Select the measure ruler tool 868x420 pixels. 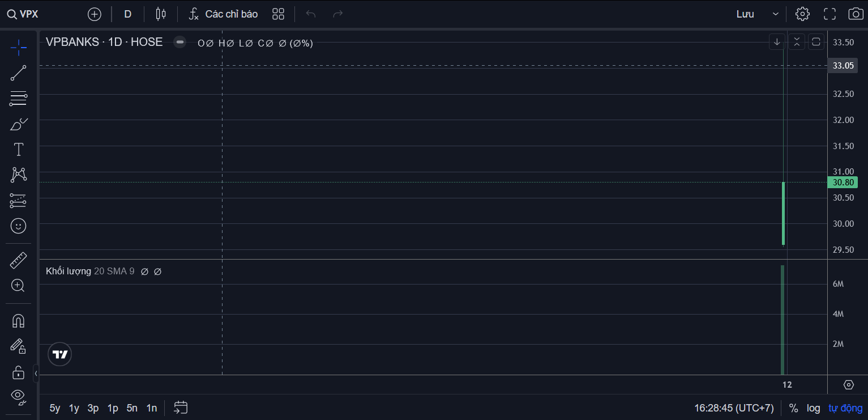18,261
